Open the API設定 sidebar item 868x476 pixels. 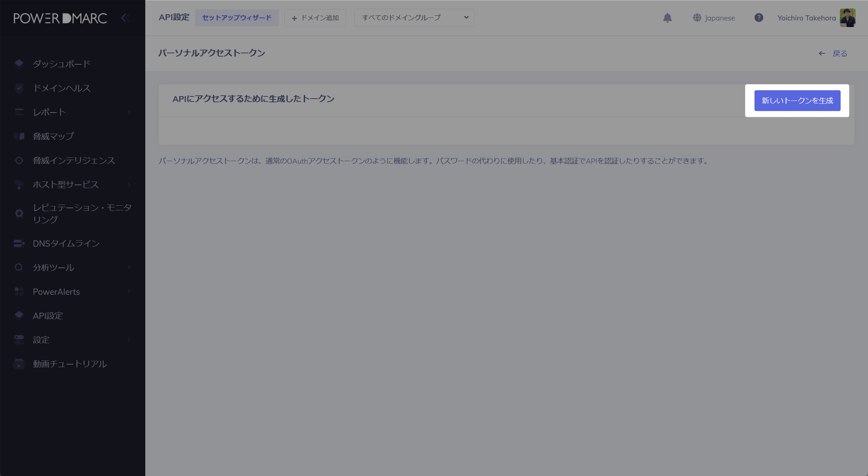pos(48,316)
